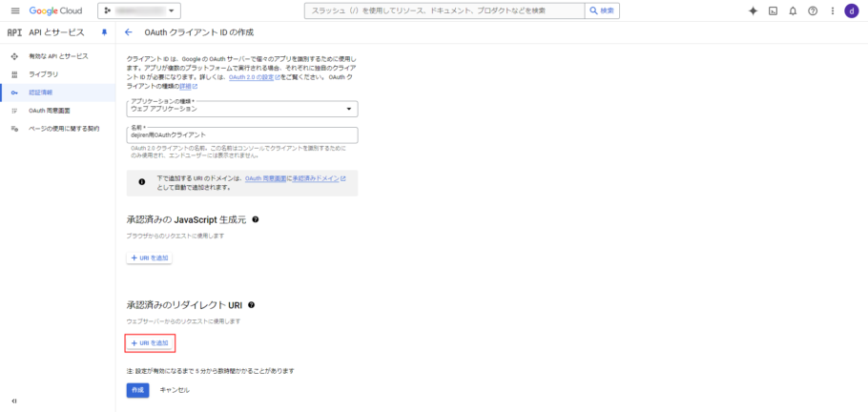Click the user account avatar

click(851, 10)
